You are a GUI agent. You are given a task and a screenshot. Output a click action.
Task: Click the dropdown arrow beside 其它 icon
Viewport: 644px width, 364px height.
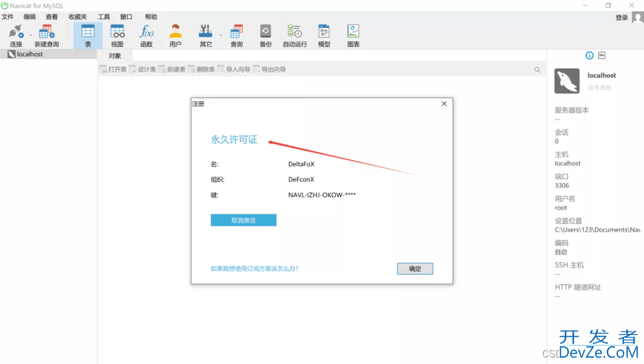[x=220, y=35]
